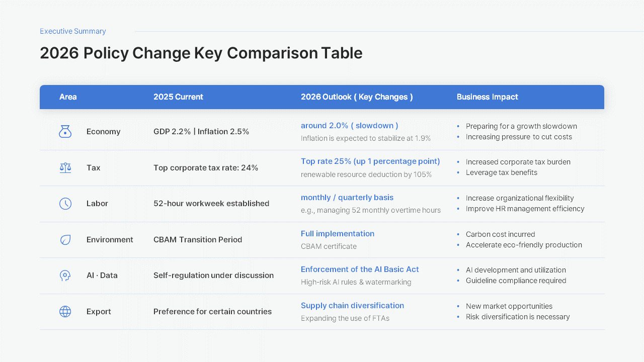Select the balance scales icon for Tax
644x362 pixels.
click(x=65, y=167)
